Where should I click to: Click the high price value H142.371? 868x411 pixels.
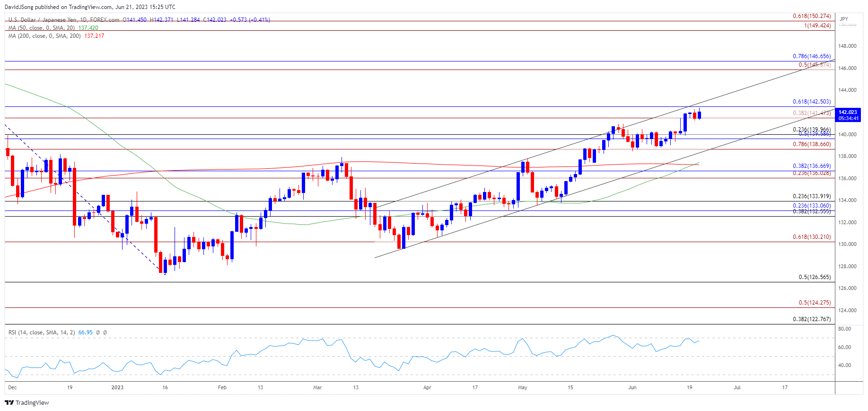coord(161,20)
